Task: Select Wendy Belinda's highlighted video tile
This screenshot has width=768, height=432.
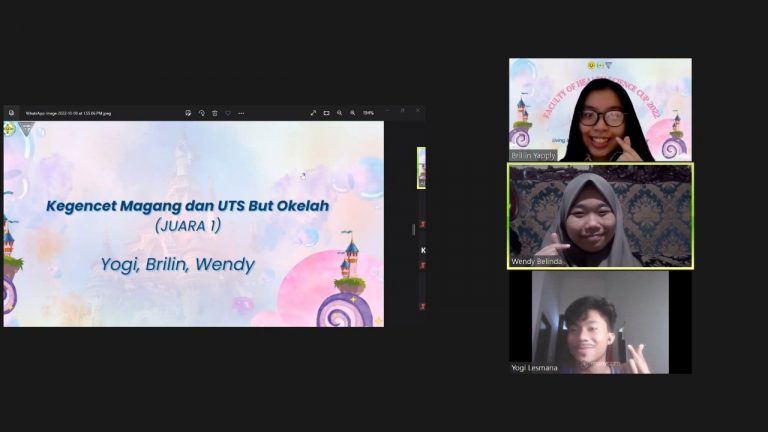Action: [600, 216]
